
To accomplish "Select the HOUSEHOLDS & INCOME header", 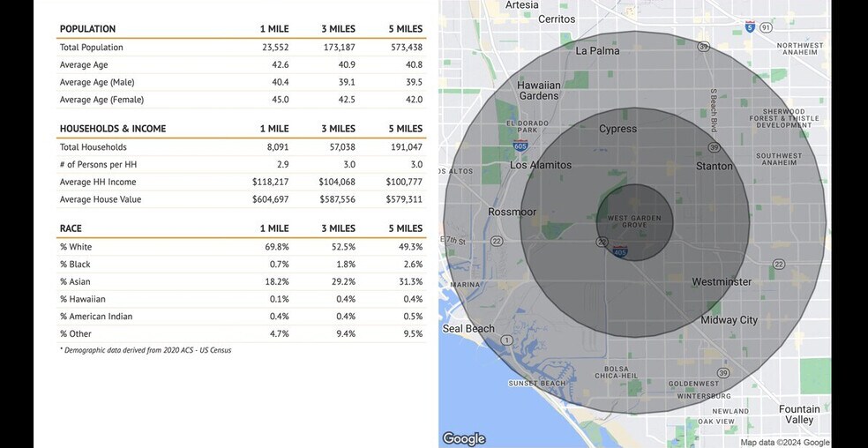I will (x=112, y=129).
